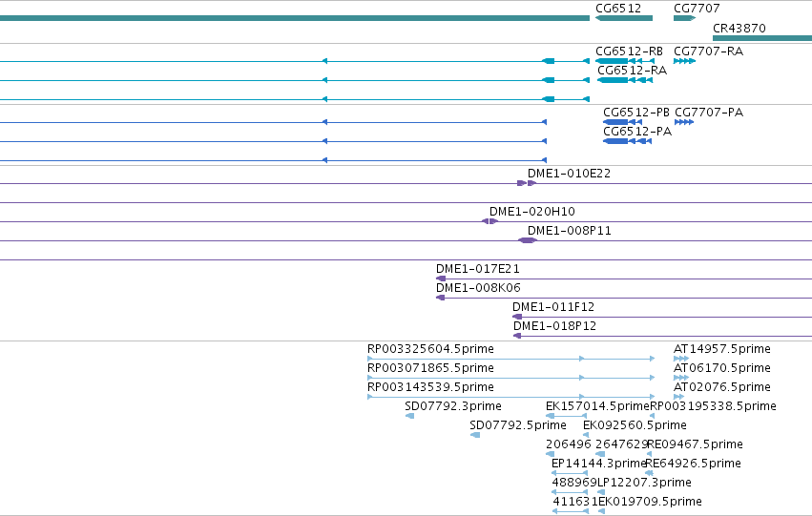The width and height of the screenshot is (812, 516).
Task: Select the EK092560.5prime EST label
Action: [x=635, y=426]
